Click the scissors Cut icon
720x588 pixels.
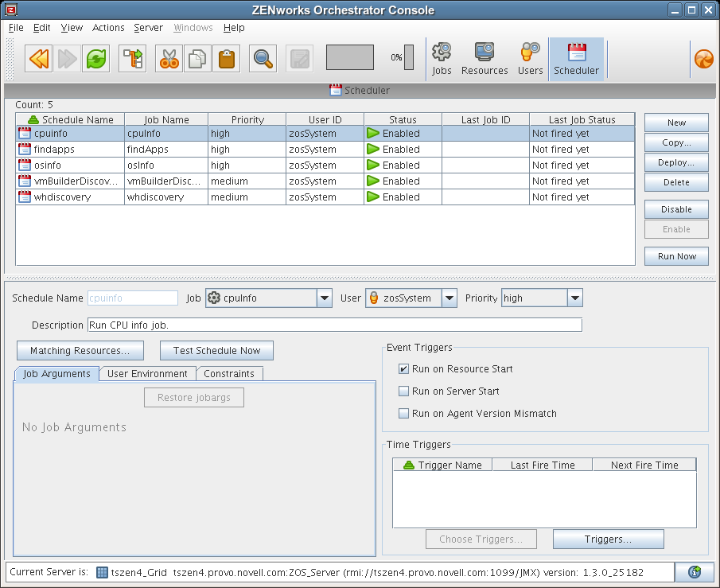(x=169, y=59)
